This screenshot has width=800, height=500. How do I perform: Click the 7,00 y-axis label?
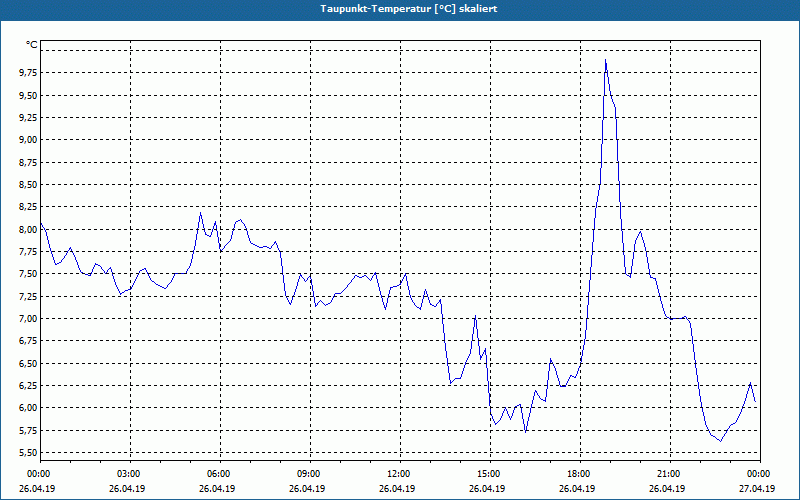[x=28, y=318]
